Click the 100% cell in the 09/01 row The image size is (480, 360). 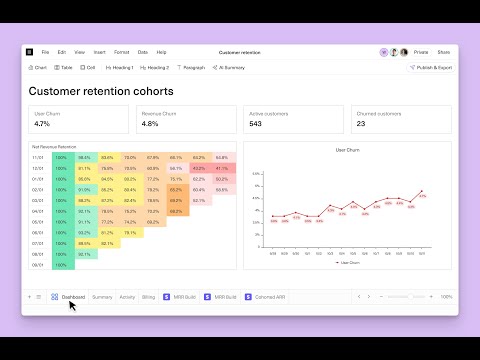tap(63, 265)
